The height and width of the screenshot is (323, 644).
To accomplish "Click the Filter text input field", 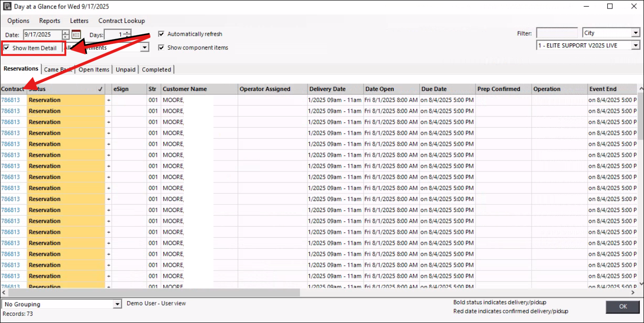I will click(x=556, y=33).
